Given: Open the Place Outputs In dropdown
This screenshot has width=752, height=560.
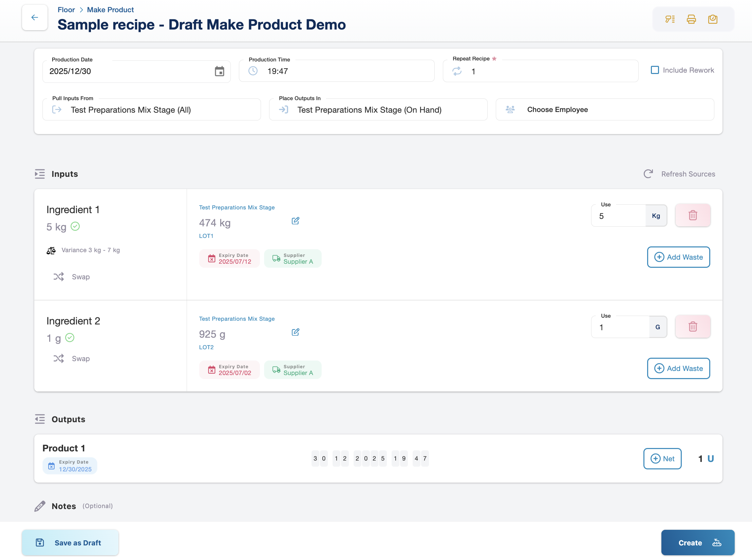Looking at the screenshot, I should tap(378, 110).
